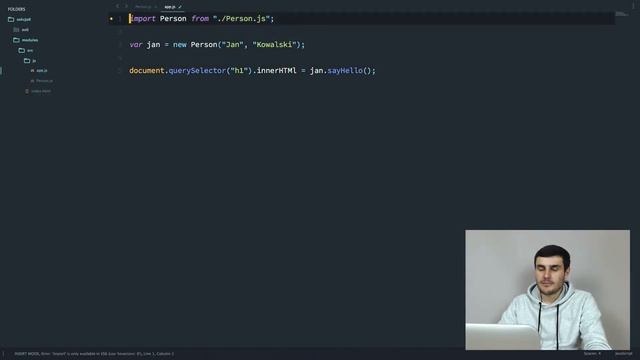Image resolution: width=640 pixels, height=360 pixels.
Task: Click the src folder icon
Action: (22, 50)
